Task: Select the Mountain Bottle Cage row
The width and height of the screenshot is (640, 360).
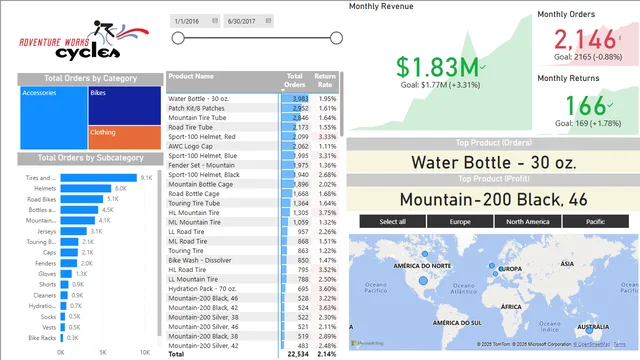Action: pyautogui.click(x=252, y=184)
